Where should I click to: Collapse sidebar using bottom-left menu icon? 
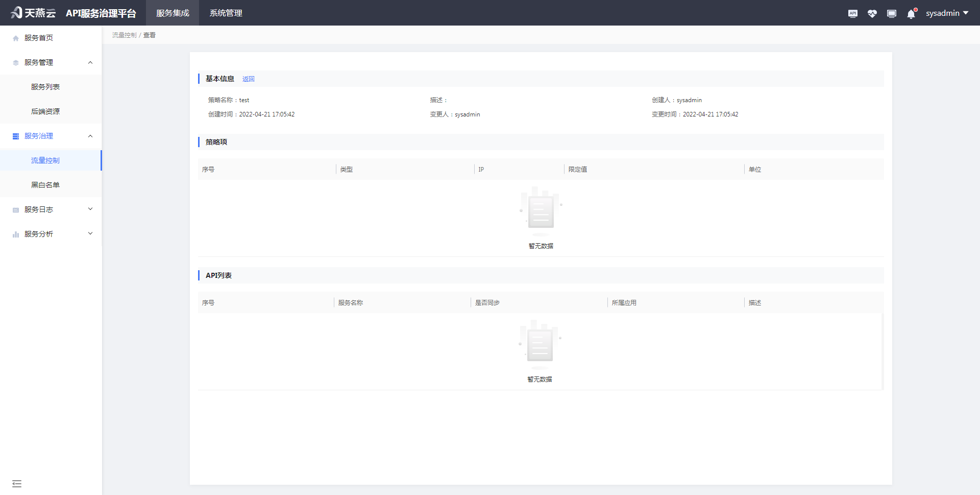tap(17, 483)
